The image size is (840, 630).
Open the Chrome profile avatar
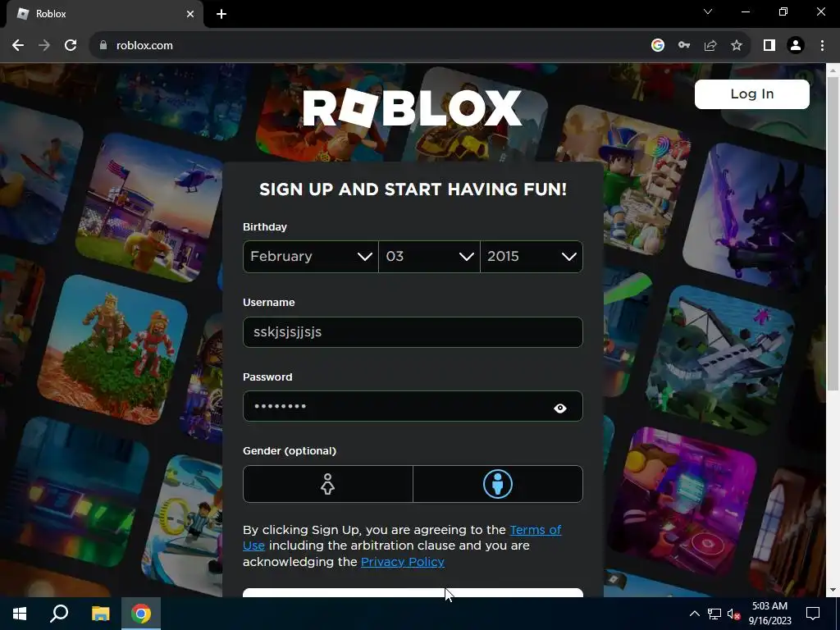click(796, 46)
